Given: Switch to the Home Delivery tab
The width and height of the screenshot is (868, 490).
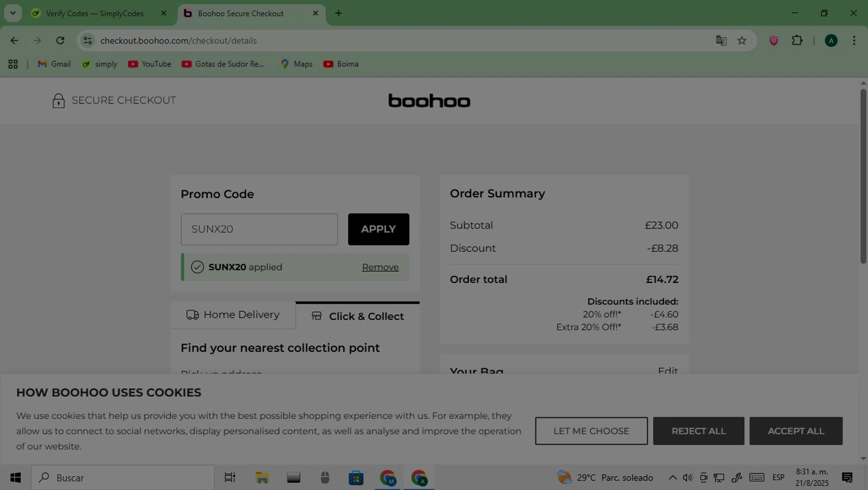Looking at the screenshot, I should (x=233, y=315).
